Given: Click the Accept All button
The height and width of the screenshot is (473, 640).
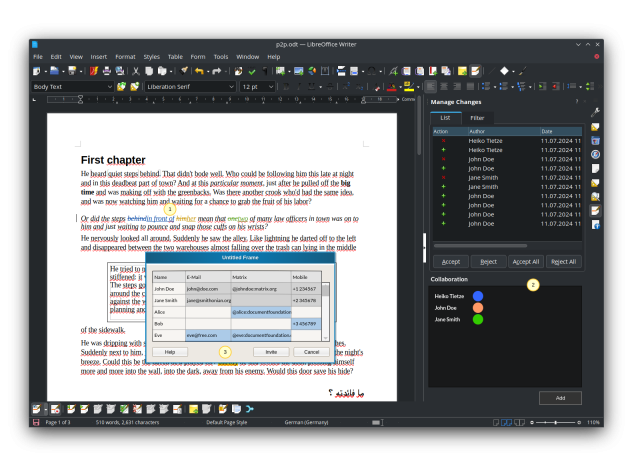Looking at the screenshot, I should point(526,261).
